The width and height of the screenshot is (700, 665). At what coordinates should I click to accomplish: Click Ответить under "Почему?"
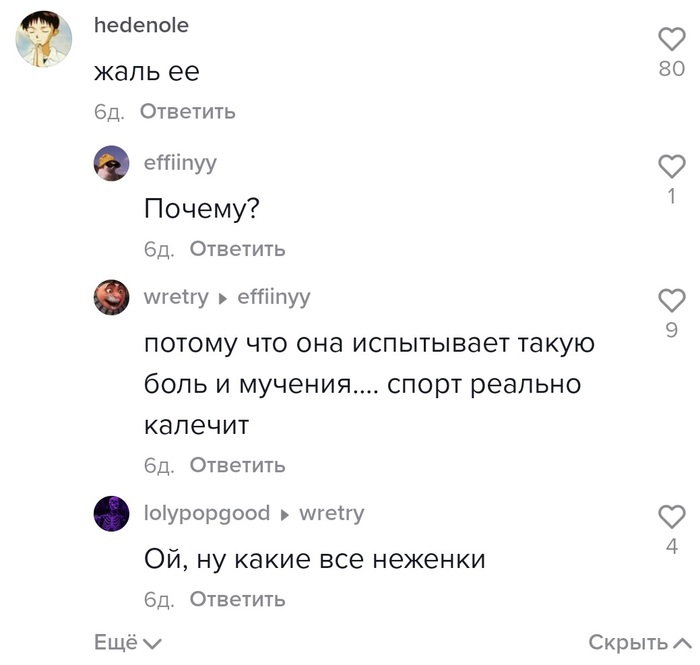pyautogui.click(x=237, y=248)
